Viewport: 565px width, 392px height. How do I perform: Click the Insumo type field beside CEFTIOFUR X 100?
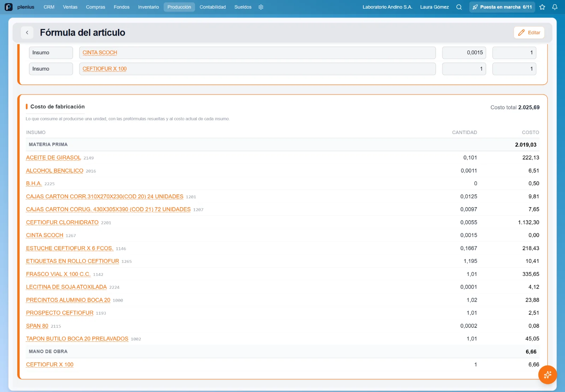(x=51, y=69)
